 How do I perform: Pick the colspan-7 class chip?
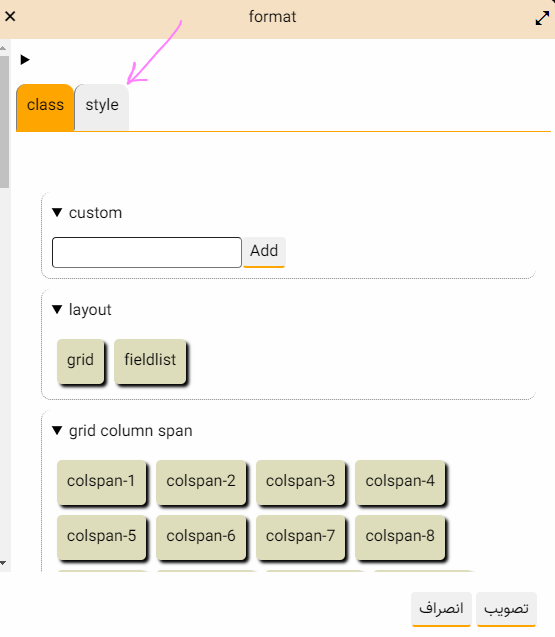coord(301,537)
